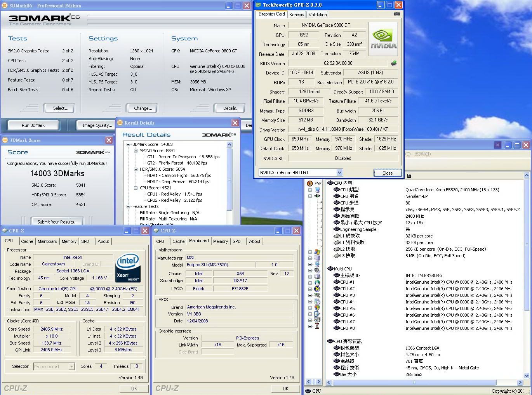Click the Eclipse SLI (MS-7520) model field
The width and height of the screenshot is (532, 395).
point(221,265)
